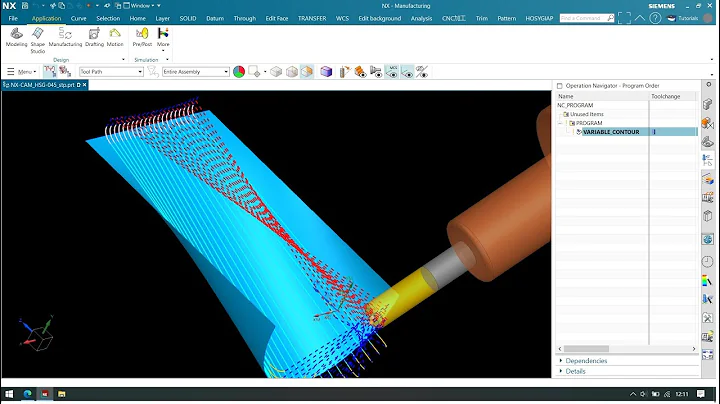Expand the Dependencies section
Viewport: 720px width, 404px height.
586,361
